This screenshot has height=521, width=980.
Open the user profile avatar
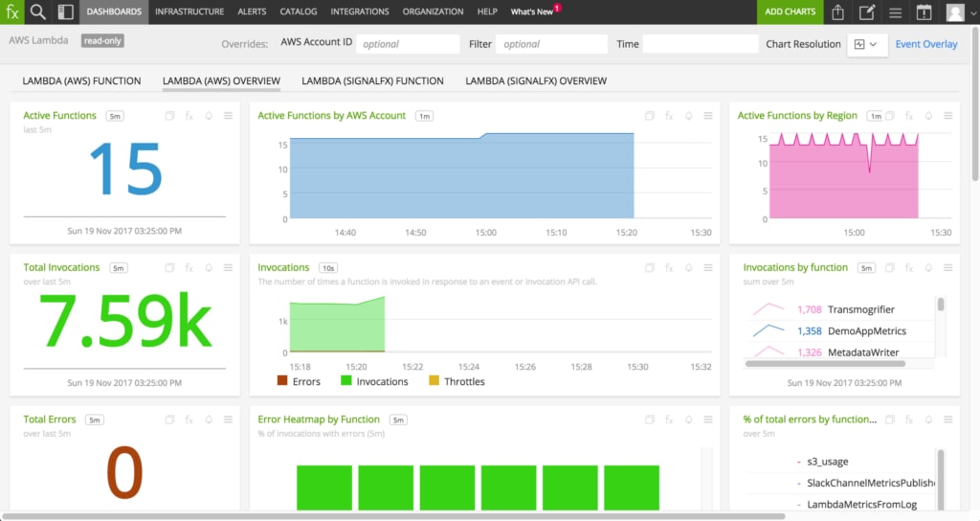[955, 11]
